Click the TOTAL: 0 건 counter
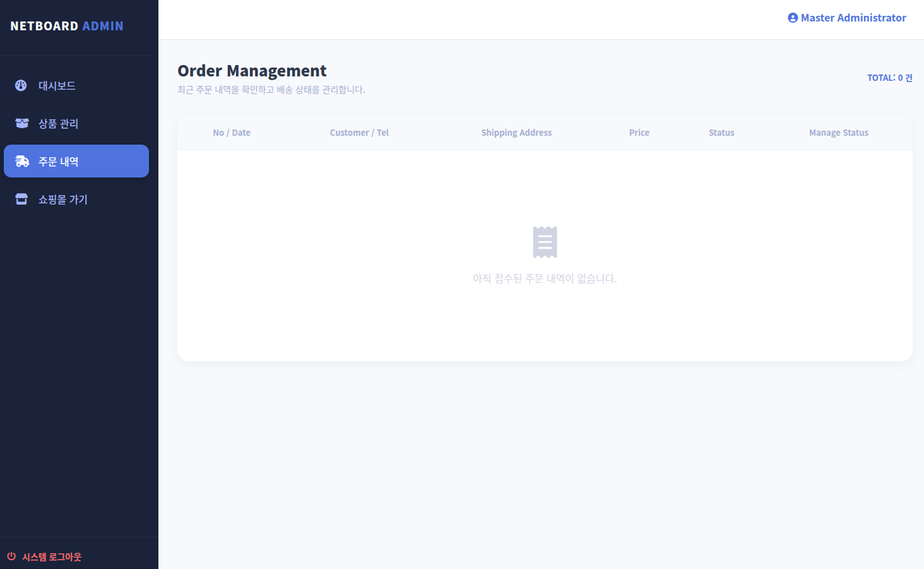Screen dimensions: 924x569 (x=889, y=78)
